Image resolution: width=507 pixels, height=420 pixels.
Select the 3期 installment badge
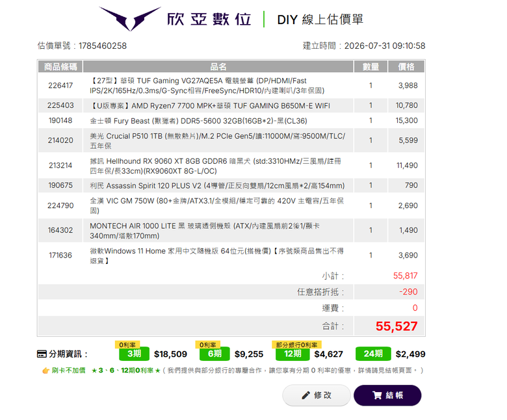(x=134, y=354)
